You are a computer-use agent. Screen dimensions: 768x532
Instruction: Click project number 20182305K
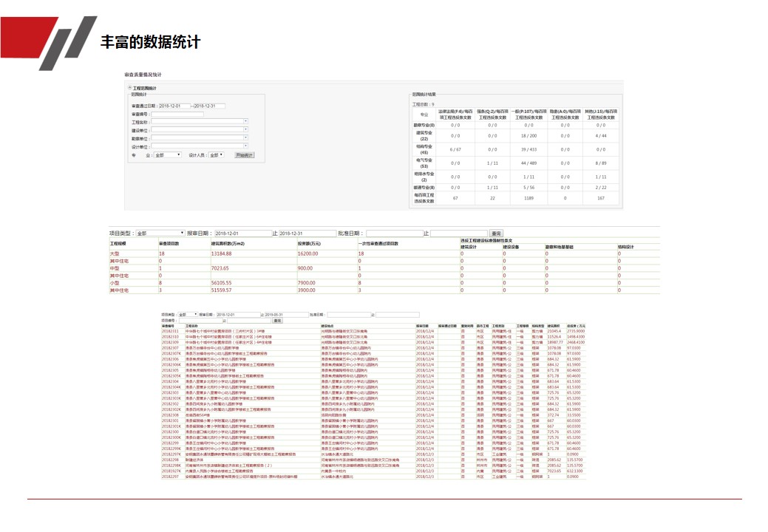[x=171, y=376]
